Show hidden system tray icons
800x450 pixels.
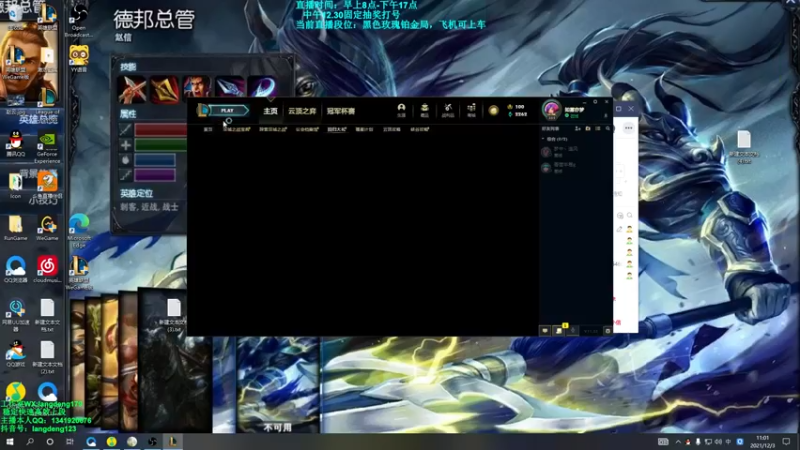(678, 442)
